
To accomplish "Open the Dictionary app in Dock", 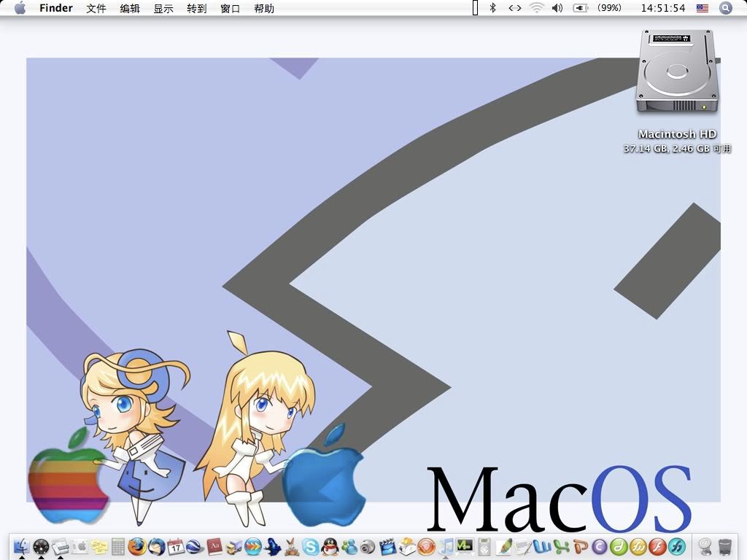I will (x=214, y=545).
